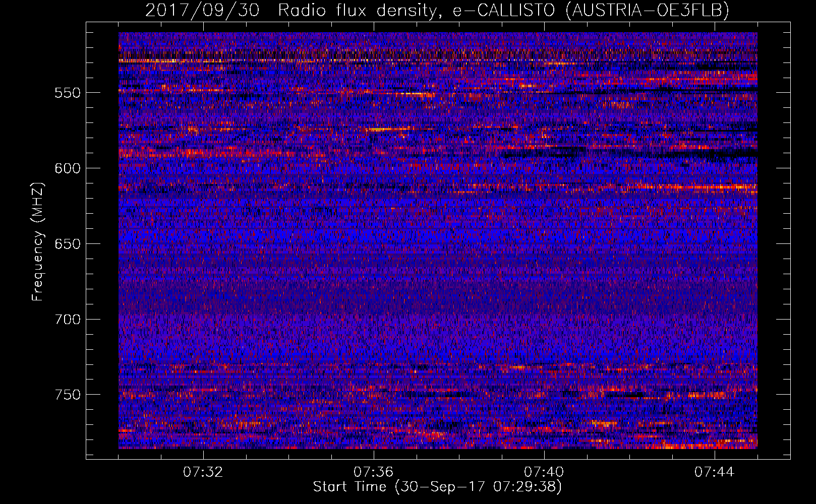
Task: Click the "Frequency (MHZ)" axis label
Action: point(38,241)
